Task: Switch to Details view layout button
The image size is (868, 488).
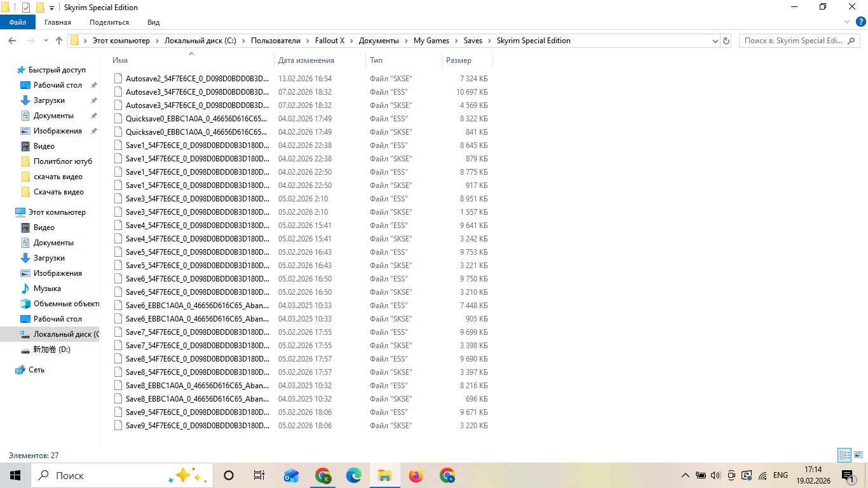Action: coord(844,455)
